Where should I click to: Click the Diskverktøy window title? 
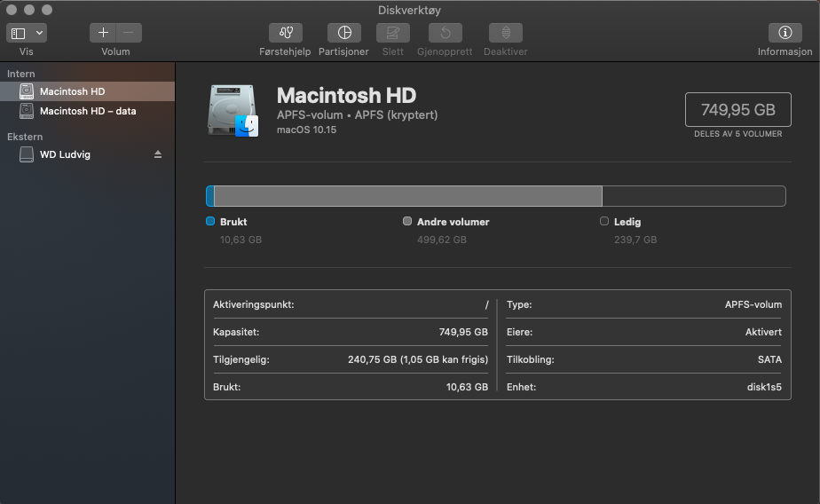pos(409,10)
